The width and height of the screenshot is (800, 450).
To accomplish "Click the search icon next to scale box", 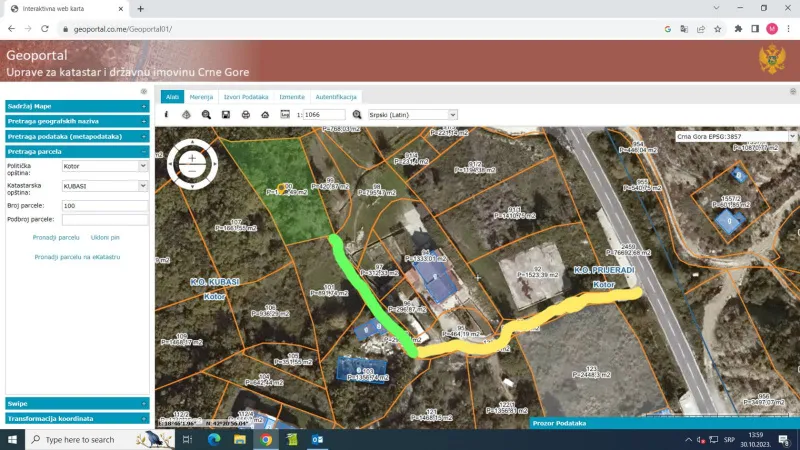I will 357,115.
